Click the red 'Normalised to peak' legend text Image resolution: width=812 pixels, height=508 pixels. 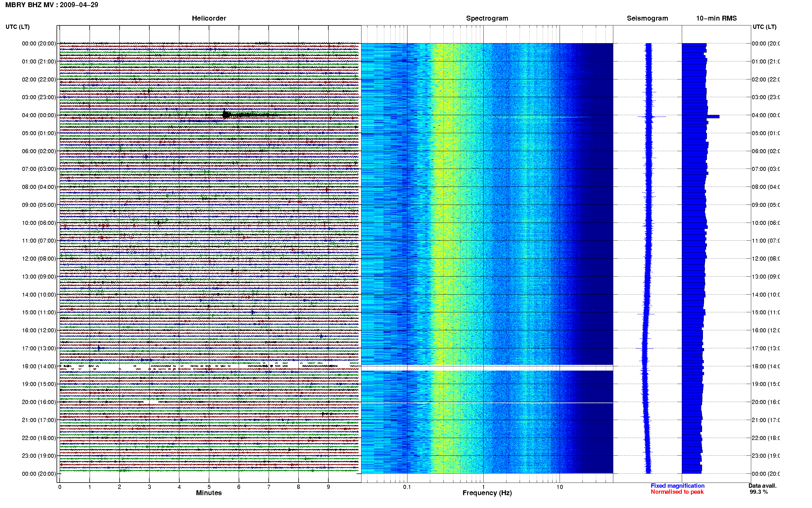[677, 492]
